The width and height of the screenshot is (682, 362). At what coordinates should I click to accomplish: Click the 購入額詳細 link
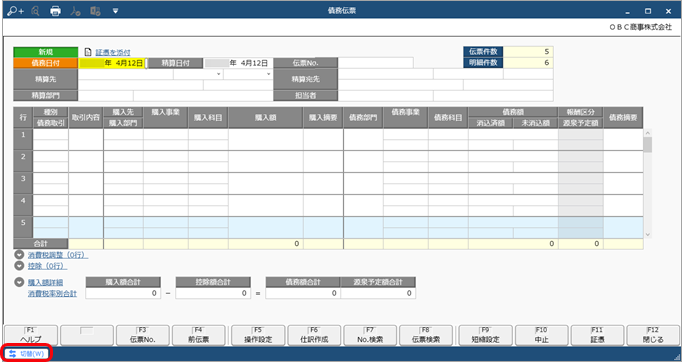point(45,283)
